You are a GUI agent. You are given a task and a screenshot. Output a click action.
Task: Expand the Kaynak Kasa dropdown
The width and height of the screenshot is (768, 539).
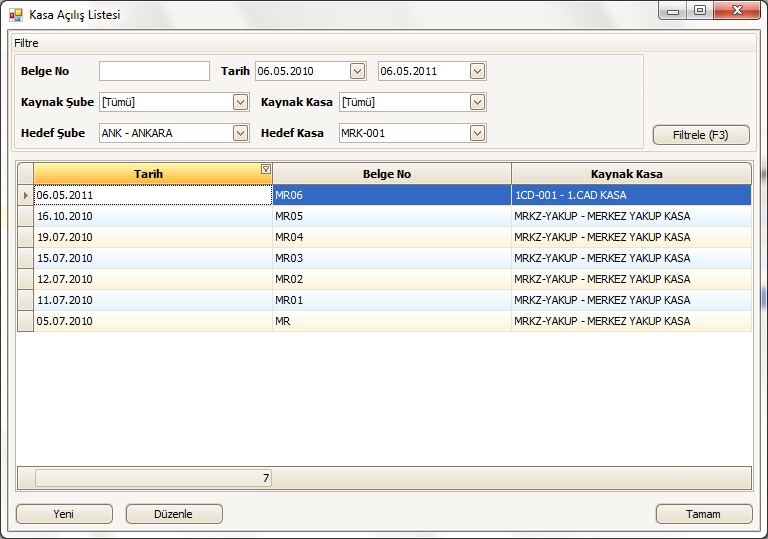click(477, 102)
